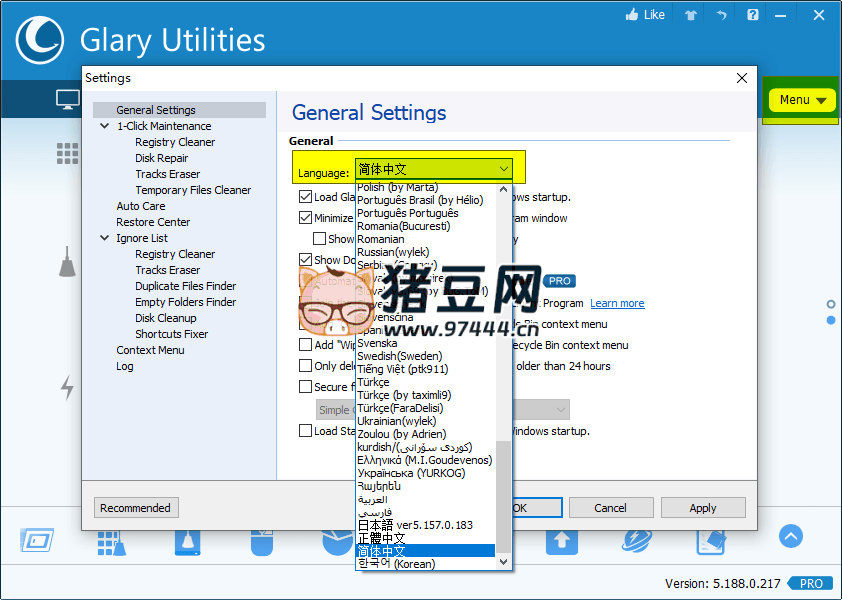Select the monitor icon in the left sidebar
This screenshot has width=842, height=600.
pos(66,100)
